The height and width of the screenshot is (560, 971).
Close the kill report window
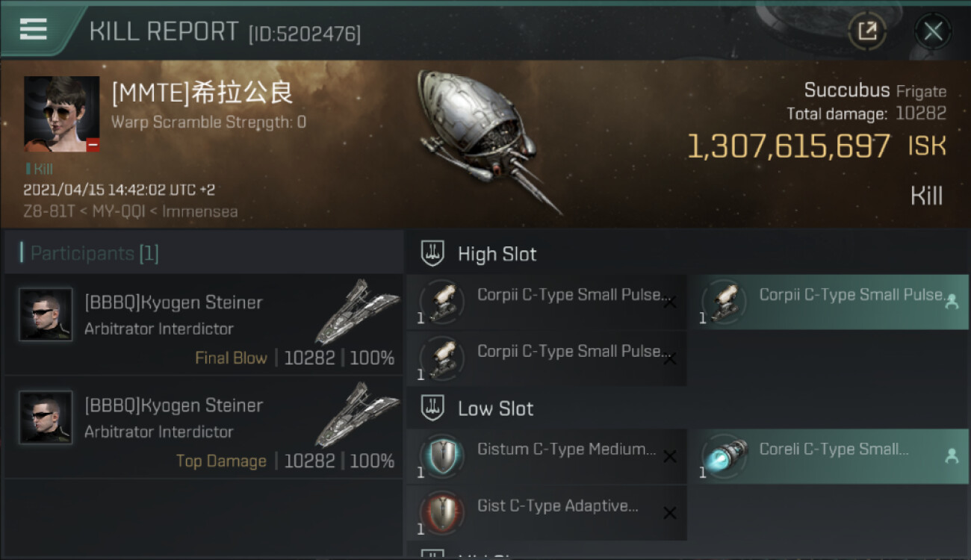(x=933, y=31)
